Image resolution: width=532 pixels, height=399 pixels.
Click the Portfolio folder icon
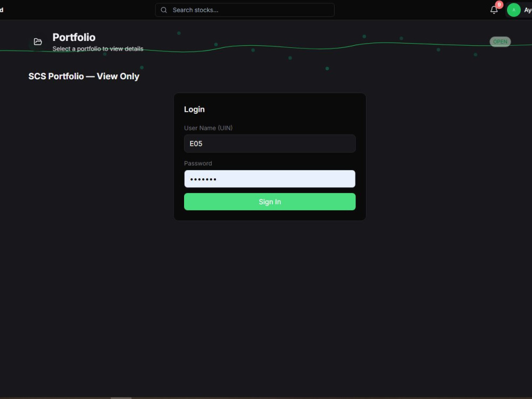[x=38, y=41]
